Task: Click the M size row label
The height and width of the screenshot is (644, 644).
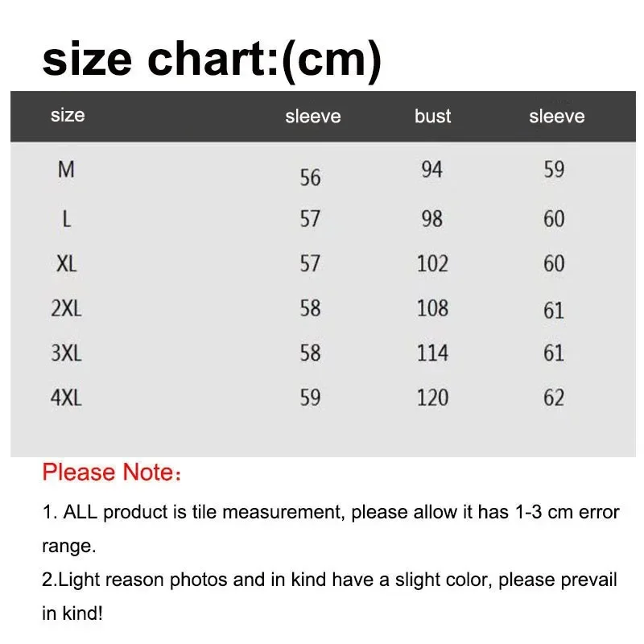Action: coord(67,171)
